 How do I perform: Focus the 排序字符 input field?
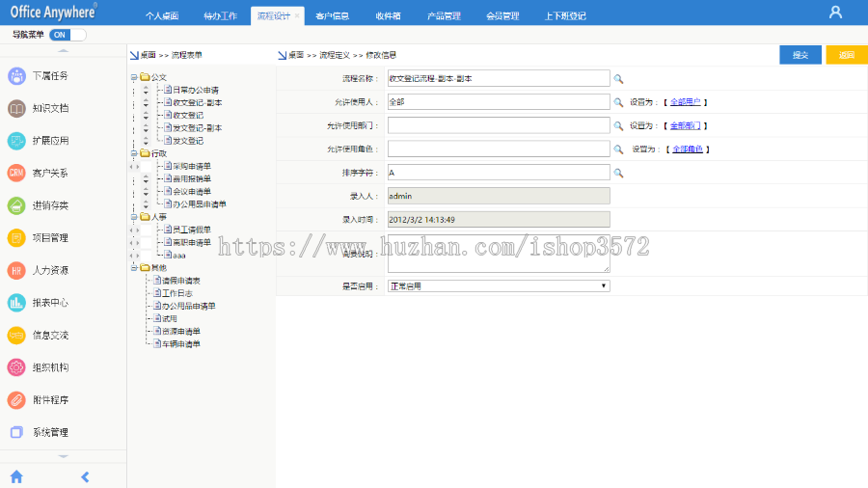pyautogui.click(x=499, y=173)
